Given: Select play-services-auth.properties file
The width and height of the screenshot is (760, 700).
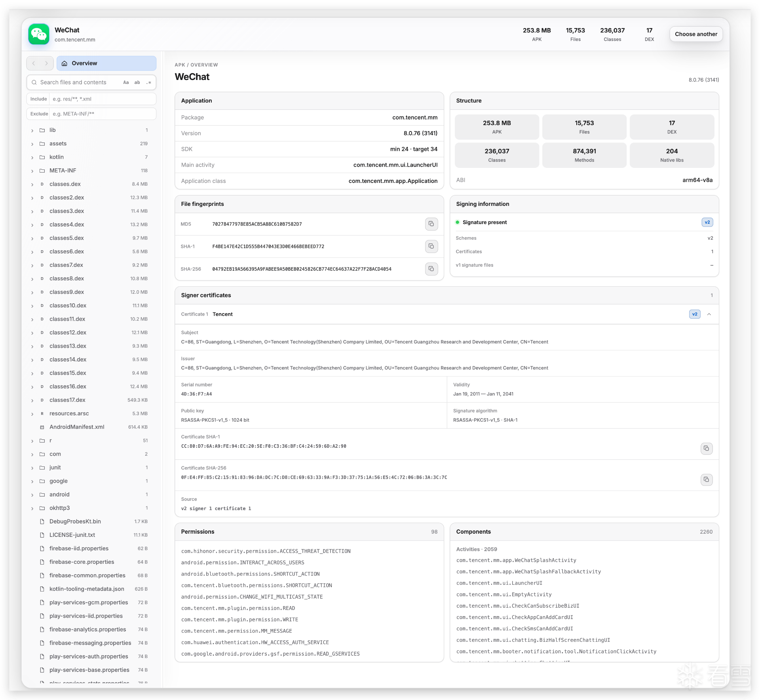Looking at the screenshot, I should pyautogui.click(x=91, y=656).
